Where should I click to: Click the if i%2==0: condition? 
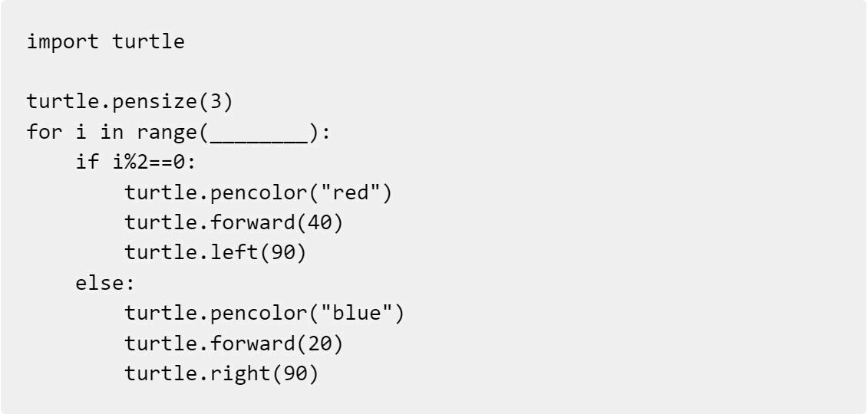(136, 163)
